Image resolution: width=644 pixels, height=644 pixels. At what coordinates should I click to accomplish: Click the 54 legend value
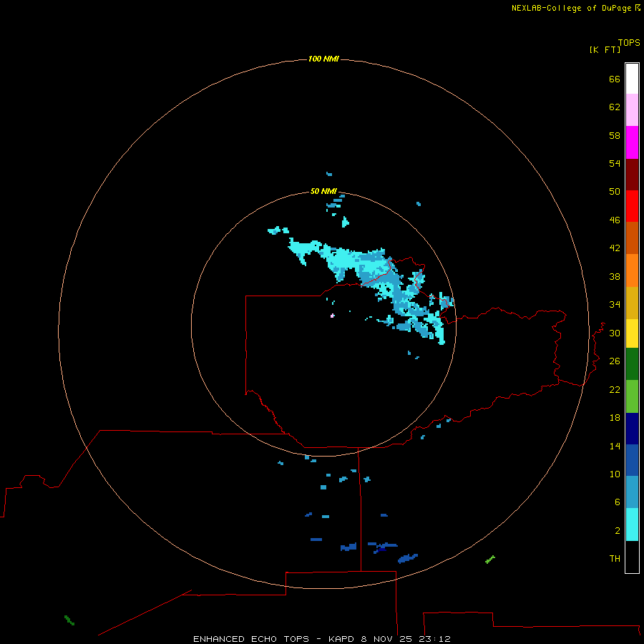[x=615, y=163]
